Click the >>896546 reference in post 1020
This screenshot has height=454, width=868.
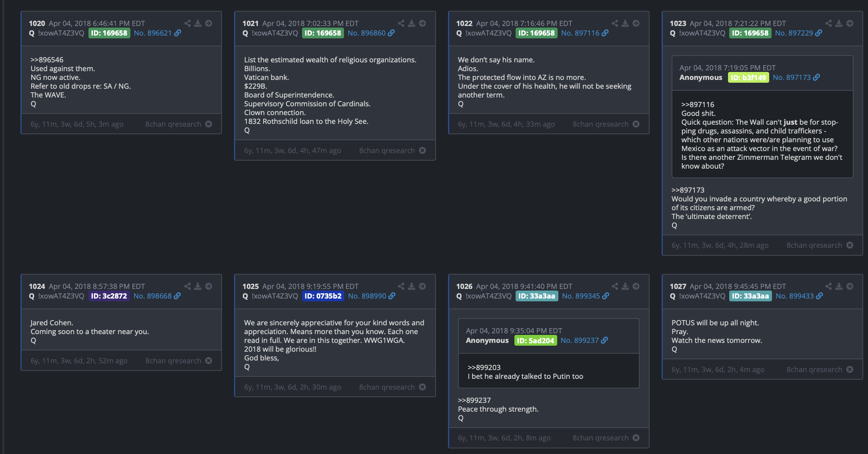(47, 60)
